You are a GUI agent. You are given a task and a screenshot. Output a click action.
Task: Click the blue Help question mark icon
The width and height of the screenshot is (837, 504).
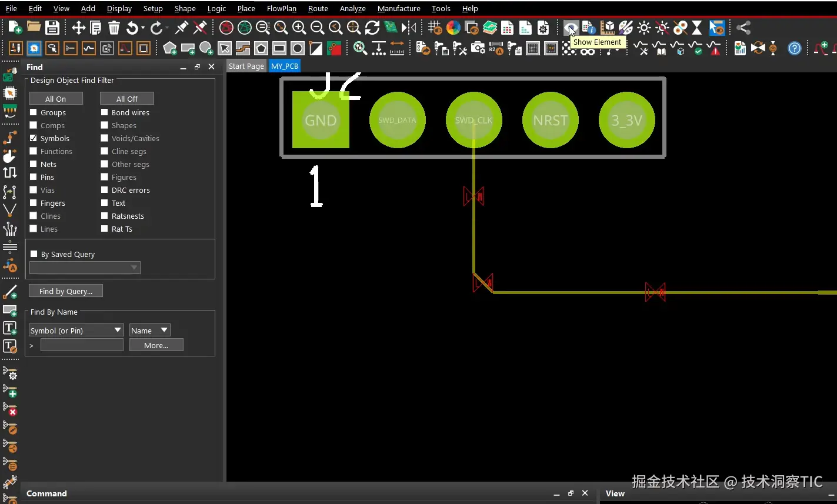[x=795, y=48]
